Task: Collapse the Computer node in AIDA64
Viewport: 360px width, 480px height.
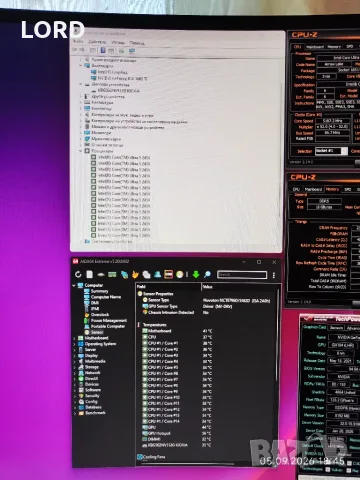Action: (74, 285)
